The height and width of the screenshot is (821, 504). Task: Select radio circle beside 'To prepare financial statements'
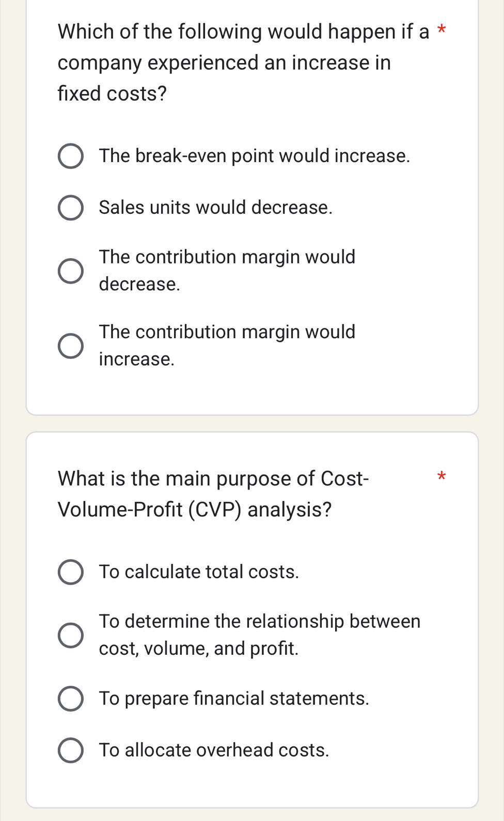click(x=70, y=699)
